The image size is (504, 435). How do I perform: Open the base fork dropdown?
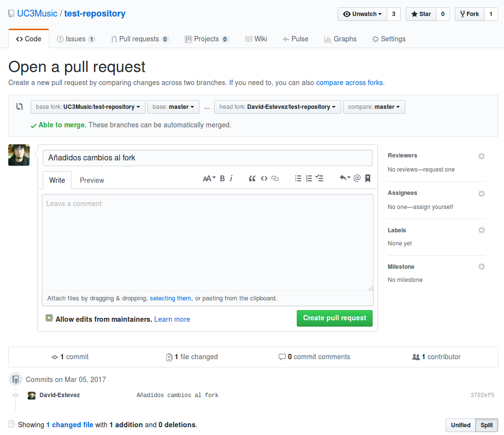[x=88, y=107]
